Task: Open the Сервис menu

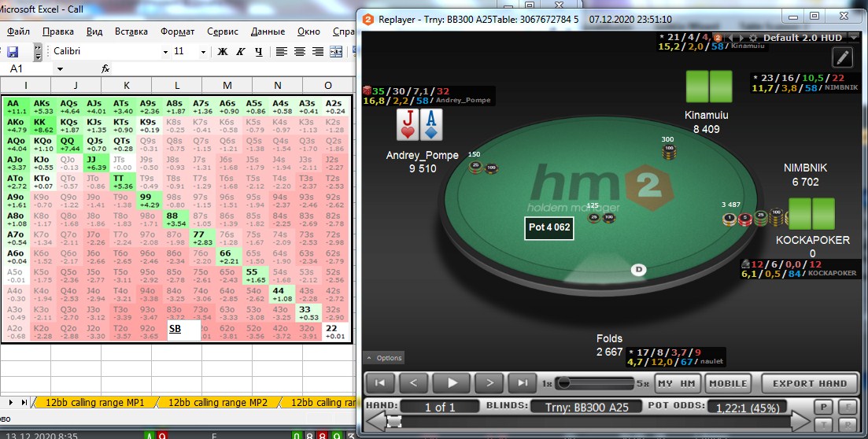Action: coord(223,31)
